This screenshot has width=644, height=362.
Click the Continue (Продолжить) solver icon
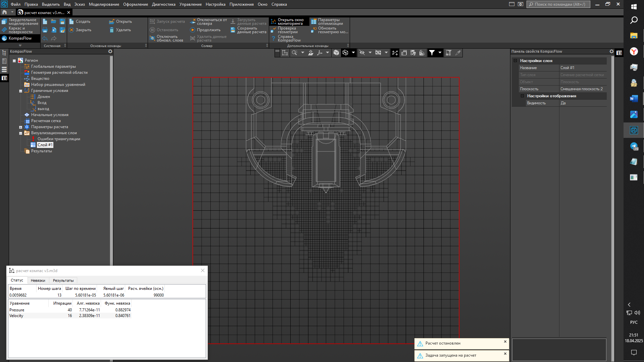(193, 30)
